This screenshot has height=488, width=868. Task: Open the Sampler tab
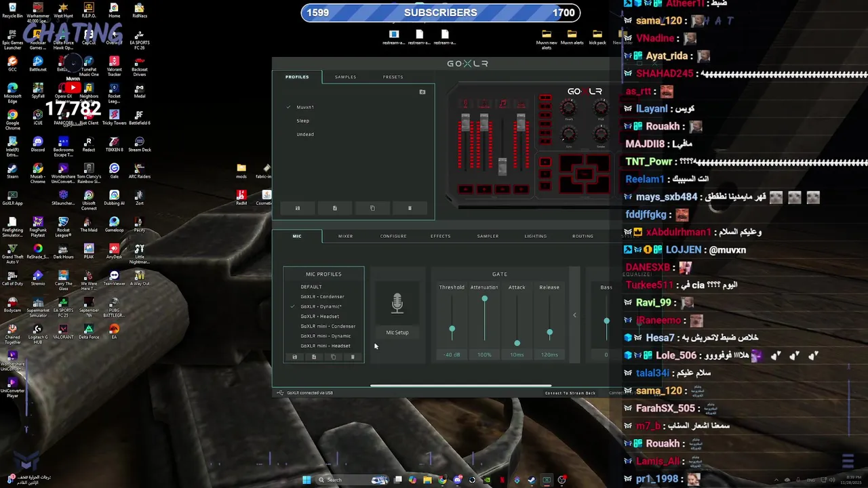pyautogui.click(x=488, y=236)
